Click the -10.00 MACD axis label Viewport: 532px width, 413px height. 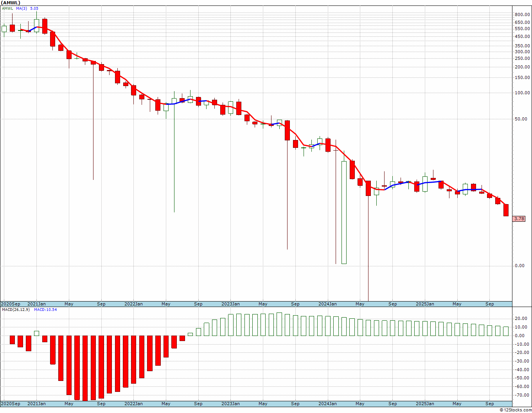click(523, 344)
